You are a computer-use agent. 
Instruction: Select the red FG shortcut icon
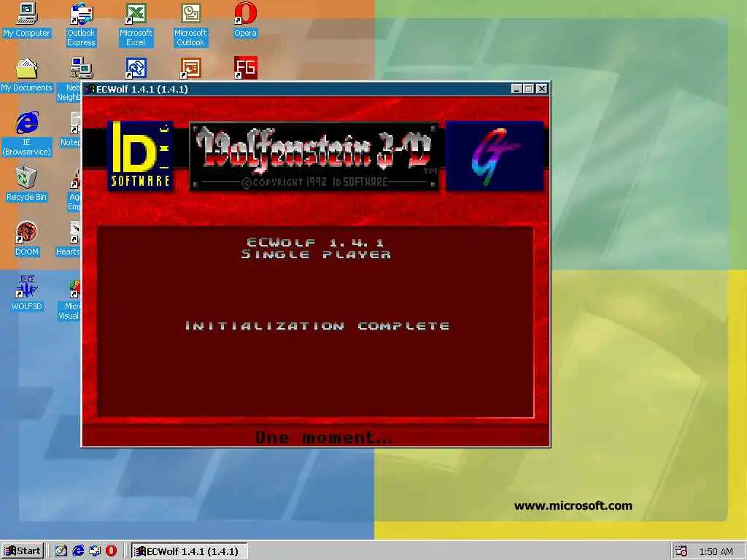coord(245,68)
